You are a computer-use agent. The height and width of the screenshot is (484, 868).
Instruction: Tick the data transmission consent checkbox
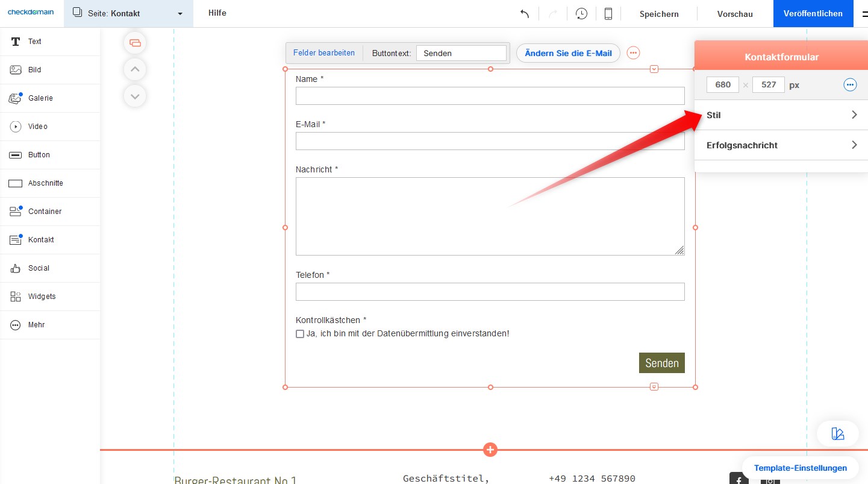coord(300,334)
